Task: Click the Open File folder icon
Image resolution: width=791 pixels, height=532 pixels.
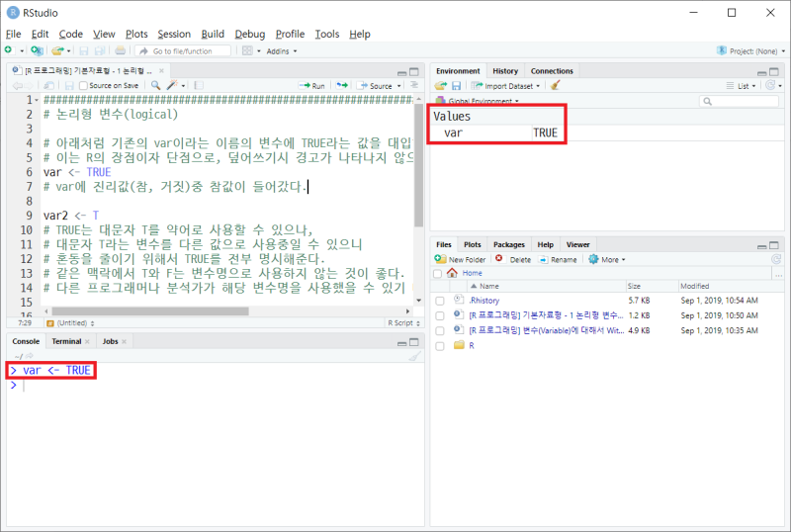Action: [x=57, y=50]
